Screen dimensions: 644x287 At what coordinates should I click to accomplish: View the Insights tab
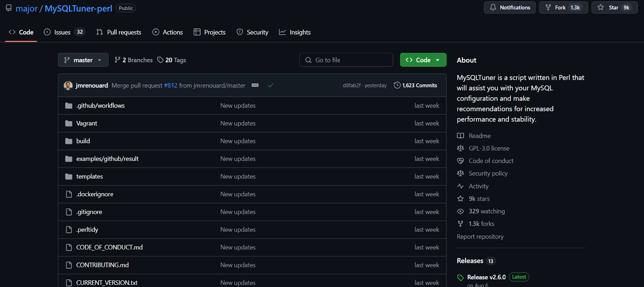click(295, 32)
